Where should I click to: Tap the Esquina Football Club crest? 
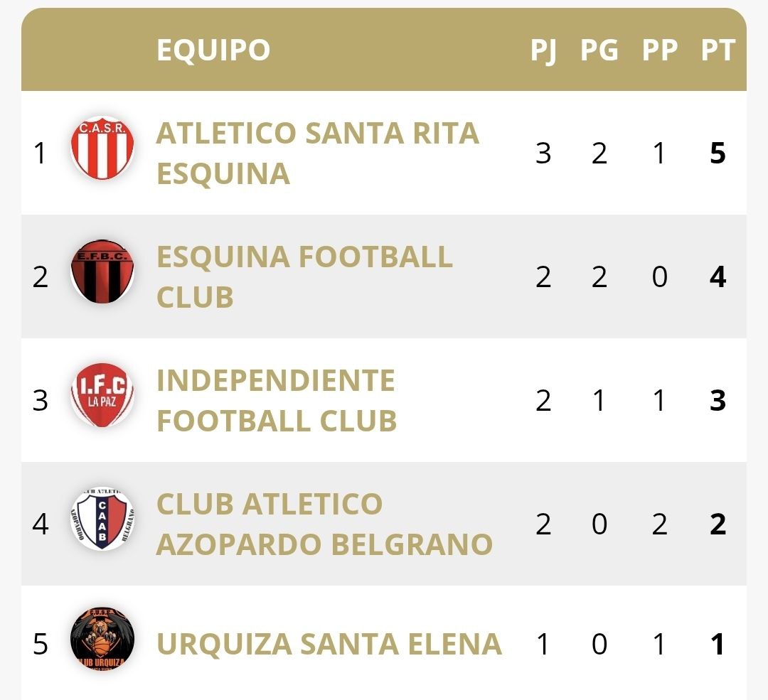click(102, 271)
